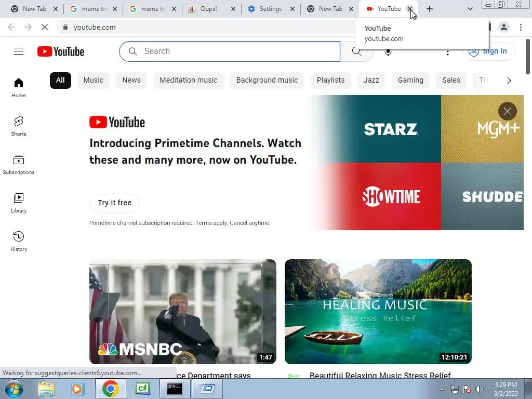The height and width of the screenshot is (399, 532).
Task: Open Windows Explorer from the taskbar
Action: click(46, 389)
